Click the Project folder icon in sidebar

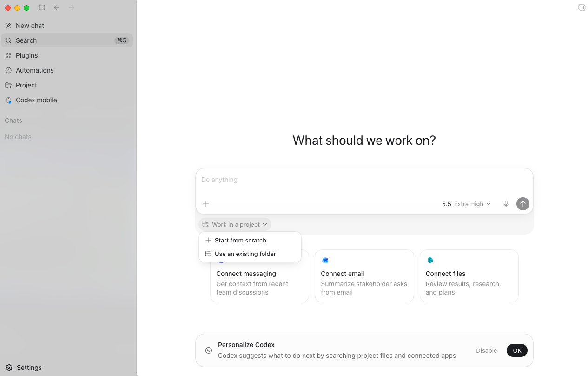[8, 85]
